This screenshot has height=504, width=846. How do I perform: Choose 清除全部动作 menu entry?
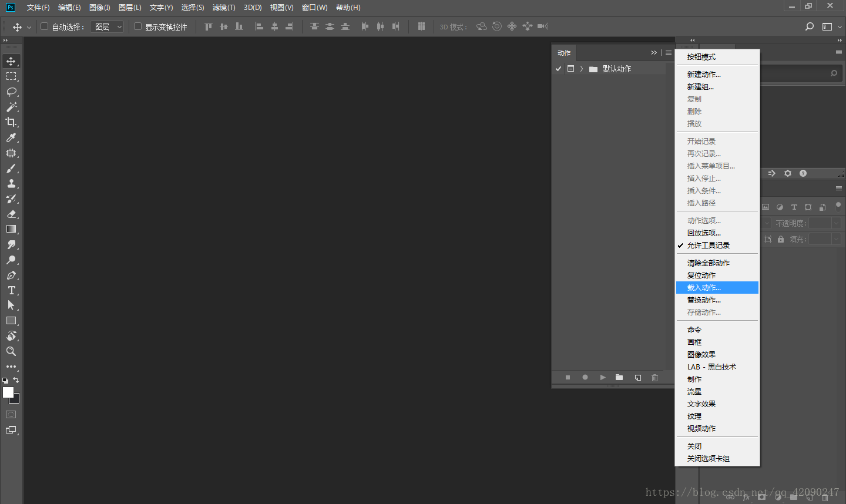(717, 263)
